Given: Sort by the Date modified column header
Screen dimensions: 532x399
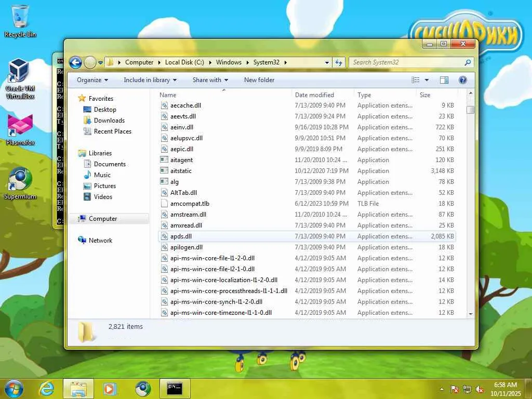Looking at the screenshot, I should pos(314,95).
